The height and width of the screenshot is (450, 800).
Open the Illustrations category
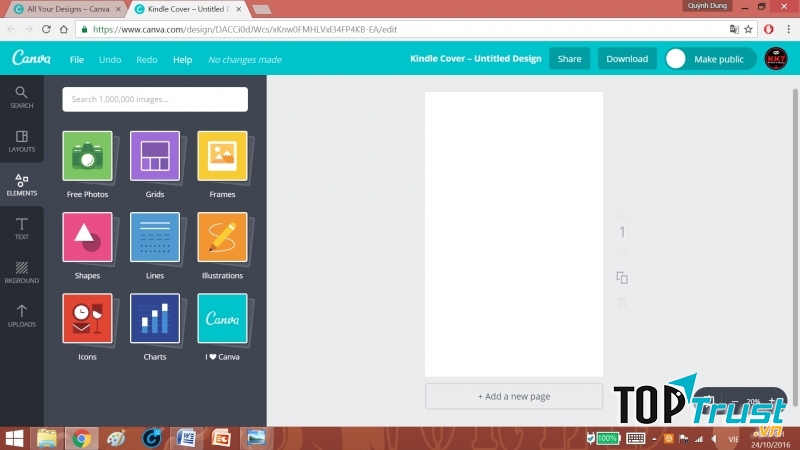pos(222,237)
